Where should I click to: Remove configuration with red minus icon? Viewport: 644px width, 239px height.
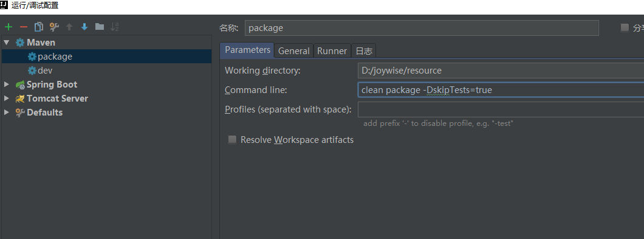24,27
